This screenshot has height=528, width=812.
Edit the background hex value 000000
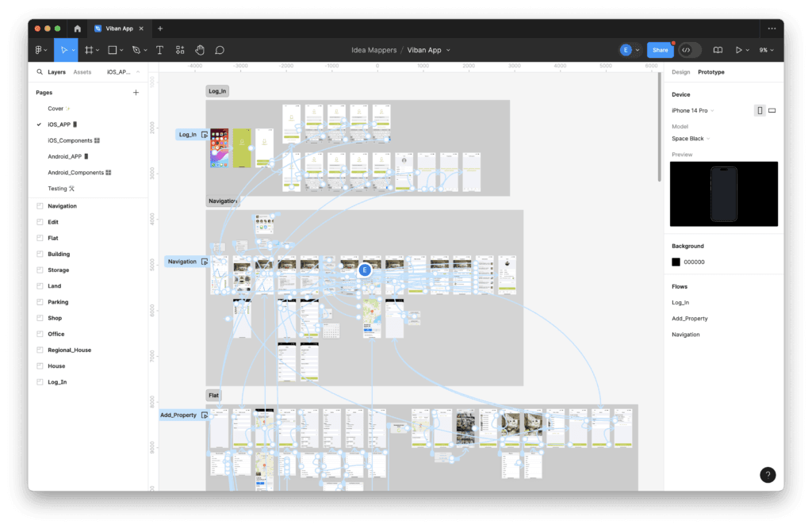[x=694, y=262]
